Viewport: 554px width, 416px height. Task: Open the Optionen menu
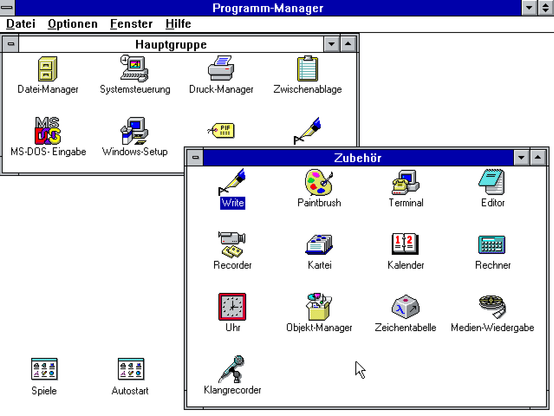73,24
